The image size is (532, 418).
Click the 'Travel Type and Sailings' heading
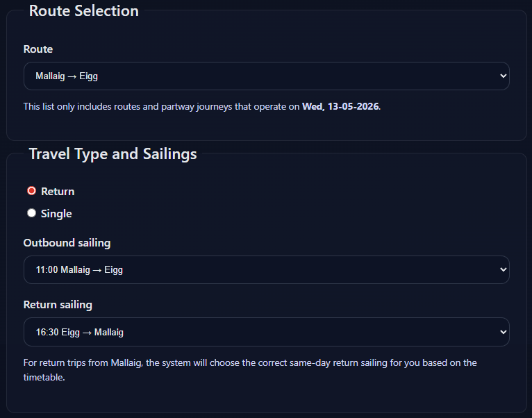[113, 154]
